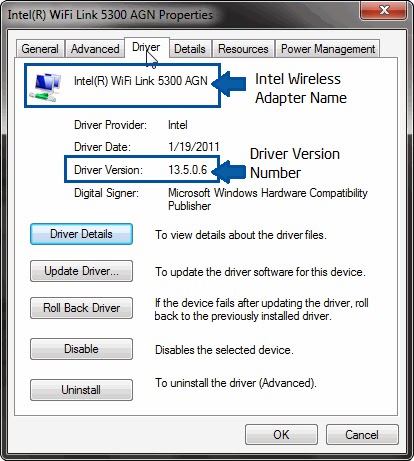The height and width of the screenshot is (461, 414).
Task: Click Update Driver... button
Action: click(81, 271)
